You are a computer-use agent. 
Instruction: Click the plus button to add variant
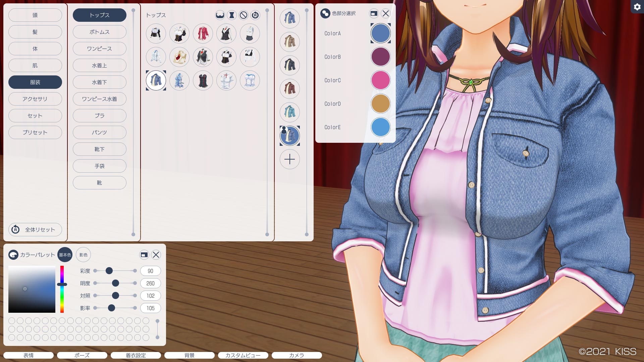click(x=290, y=159)
